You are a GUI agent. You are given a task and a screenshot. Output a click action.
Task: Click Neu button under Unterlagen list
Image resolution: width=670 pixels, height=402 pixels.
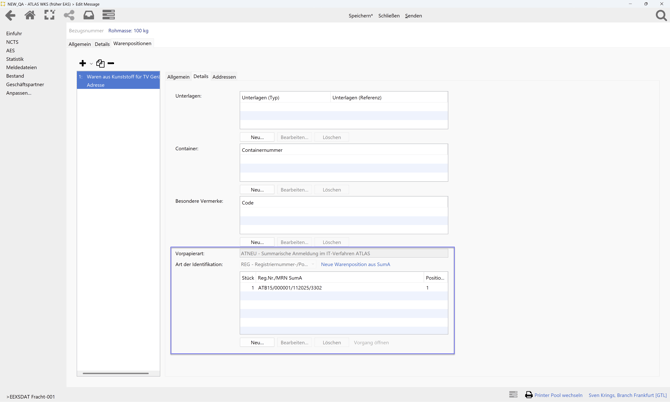tap(257, 137)
